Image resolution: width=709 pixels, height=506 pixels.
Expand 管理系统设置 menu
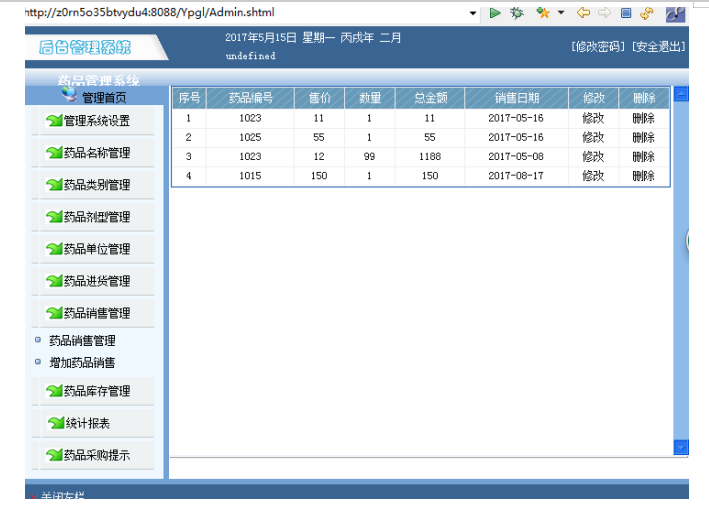pos(97,121)
